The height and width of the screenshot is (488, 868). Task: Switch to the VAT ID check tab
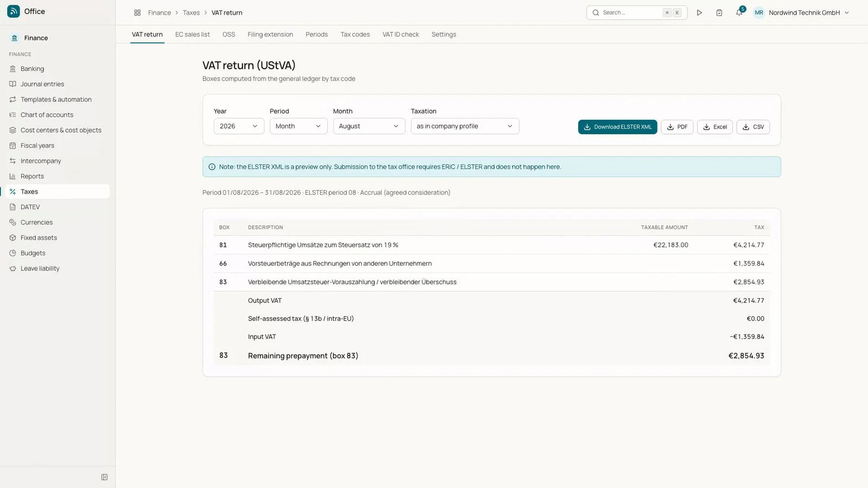401,34
